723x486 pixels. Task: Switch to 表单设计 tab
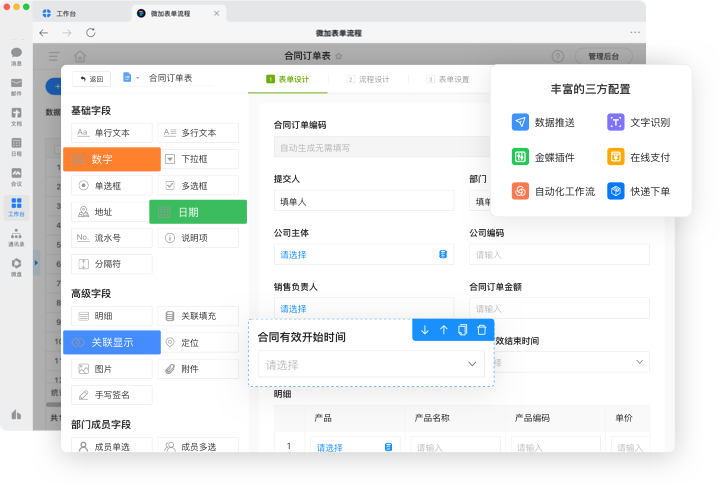(x=288, y=79)
